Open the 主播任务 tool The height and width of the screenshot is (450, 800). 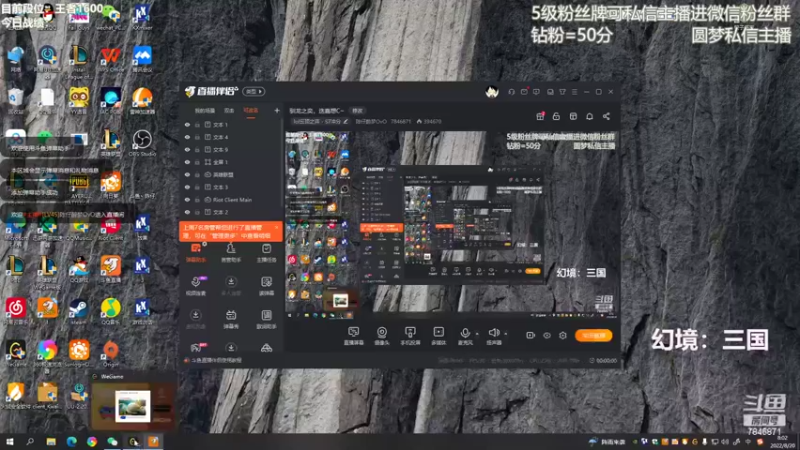[266, 253]
